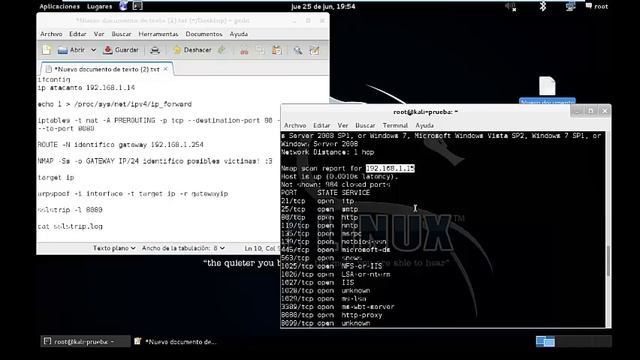
Task: Click highlighted IP 192.168.1.15 in terminal
Action: (390, 168)
